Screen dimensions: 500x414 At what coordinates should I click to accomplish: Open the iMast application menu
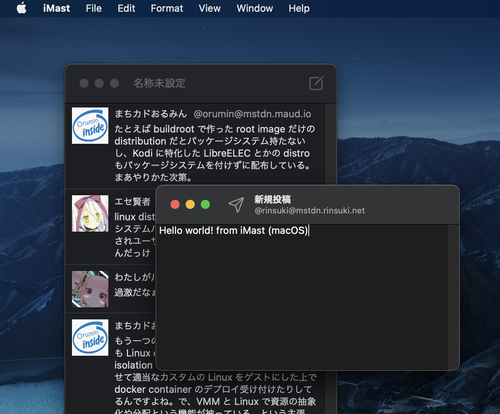click(x=57, y=8)
